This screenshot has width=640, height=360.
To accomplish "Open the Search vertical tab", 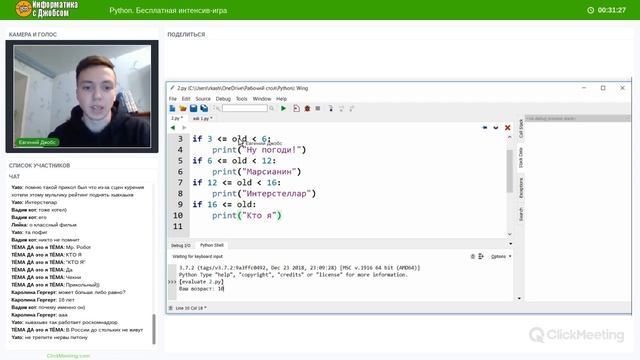I will [521, 214].
